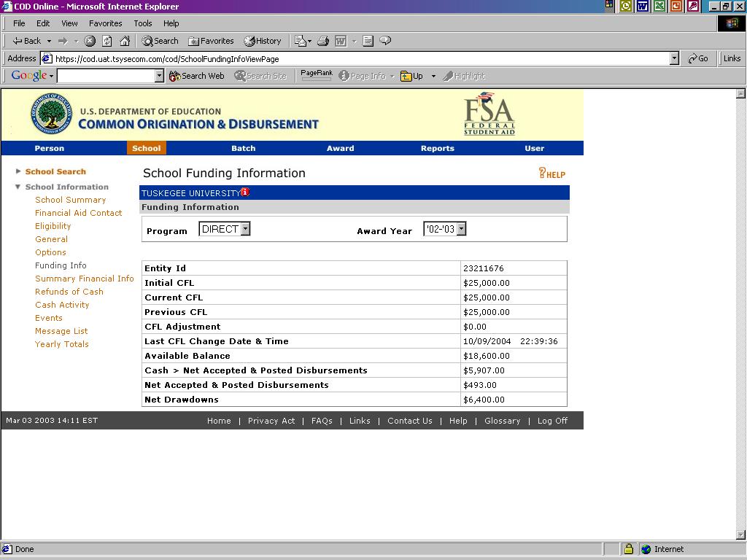The height and width of the screenshot is (560, 747).
Task: Click Contact Us in footer
Action: [x=410, y=421]
